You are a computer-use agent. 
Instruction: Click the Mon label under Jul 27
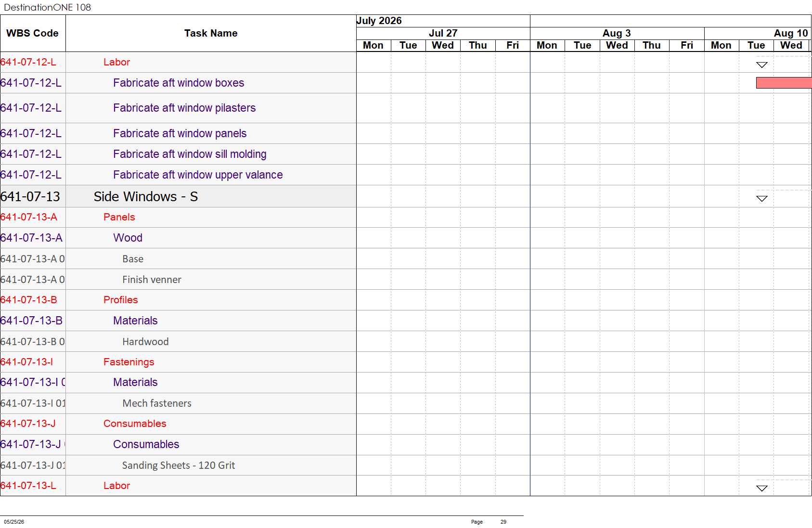pyautogui.click(x=373, y=45)
